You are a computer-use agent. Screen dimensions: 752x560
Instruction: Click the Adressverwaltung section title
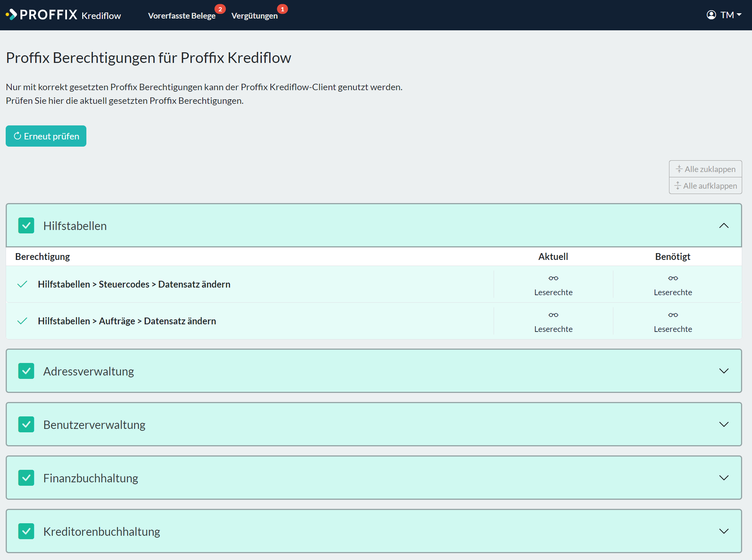click(x=89, y=371)
